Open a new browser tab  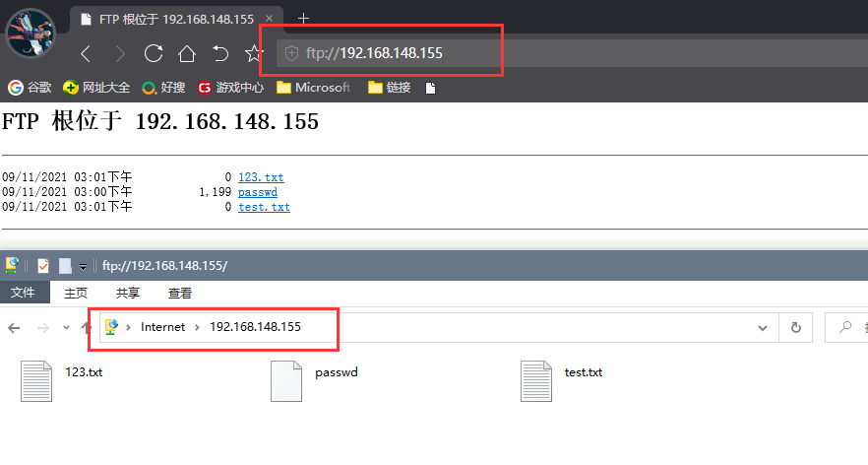pyautogui.click(x=303, y=19)
